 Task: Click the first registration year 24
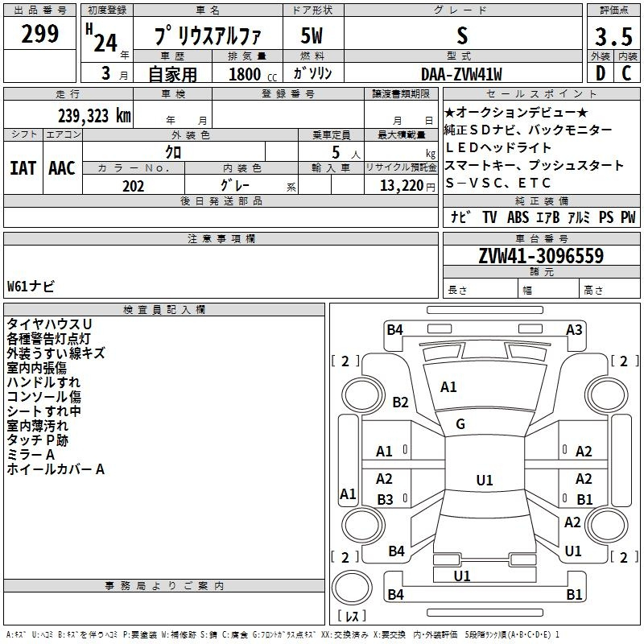coord(105,43)
